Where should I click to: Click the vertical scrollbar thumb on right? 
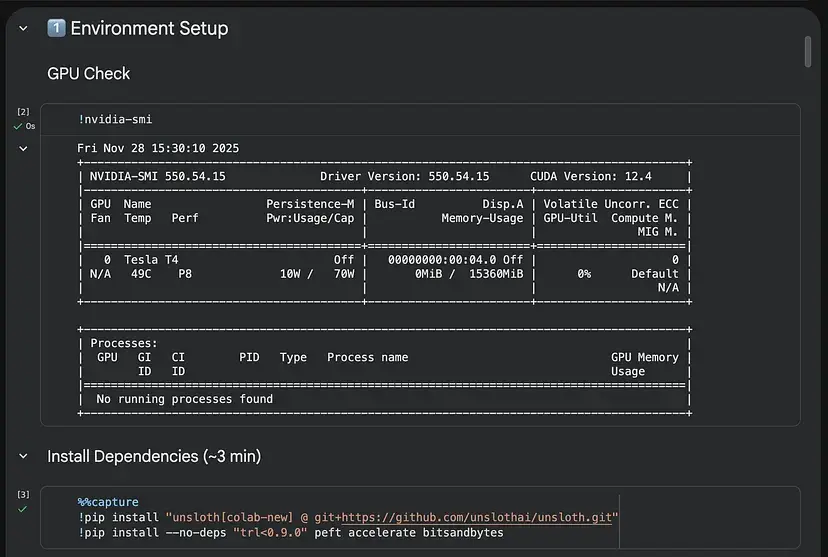(808, 50)
